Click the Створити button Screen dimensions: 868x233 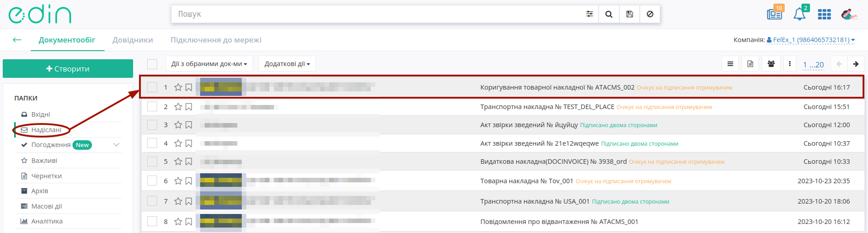(x=68, y=69)
